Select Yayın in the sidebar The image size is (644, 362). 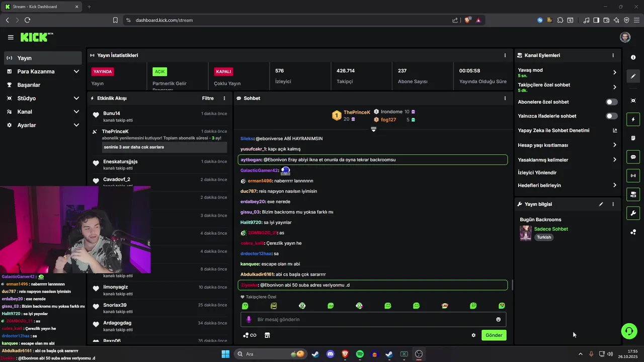point(42,58)
